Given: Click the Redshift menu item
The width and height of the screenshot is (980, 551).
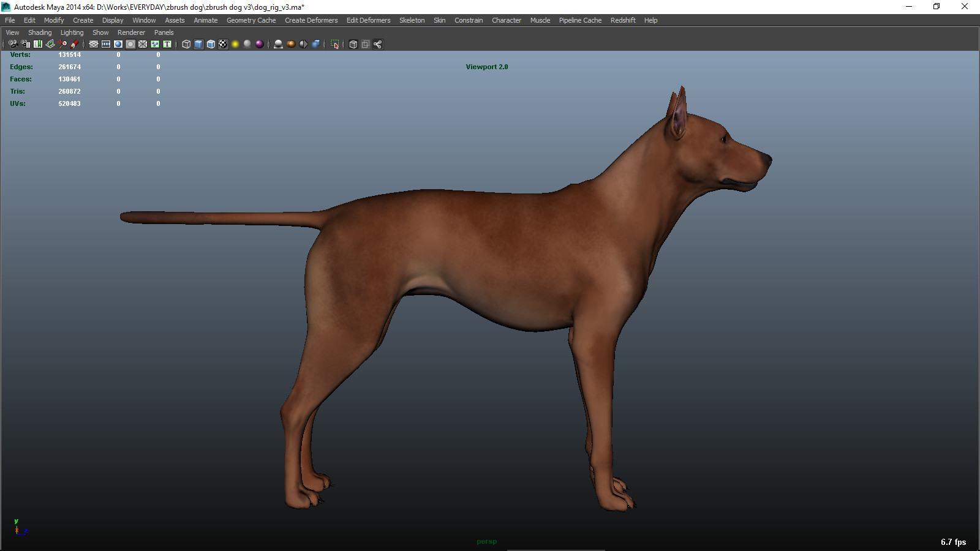Looking at the screenshot, I should 622,20.
